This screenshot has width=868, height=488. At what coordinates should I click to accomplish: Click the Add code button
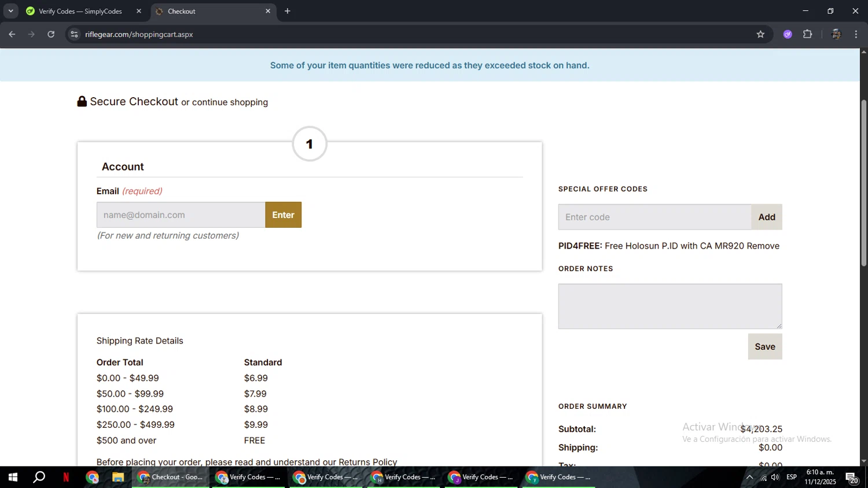point(767,217)
